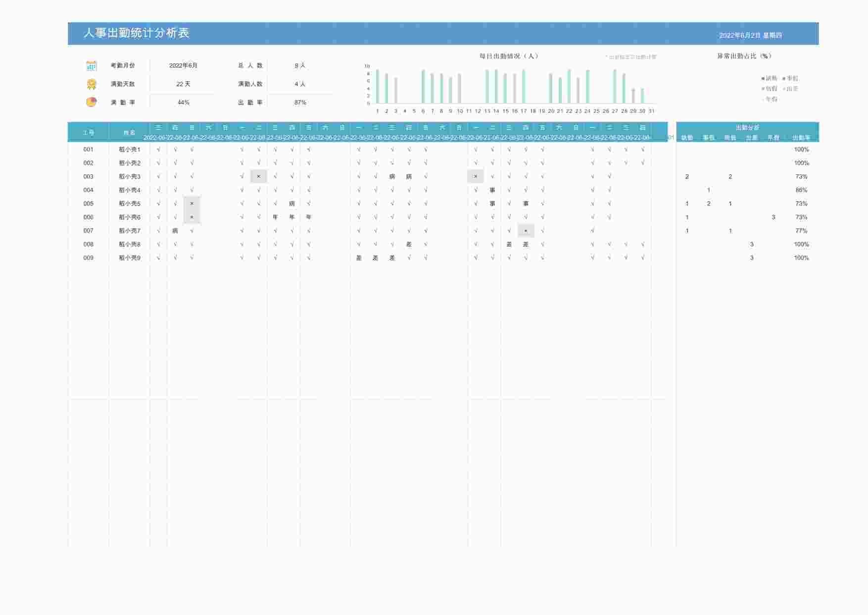Click the name cell 稻小壳1

[x=129, y=150]
